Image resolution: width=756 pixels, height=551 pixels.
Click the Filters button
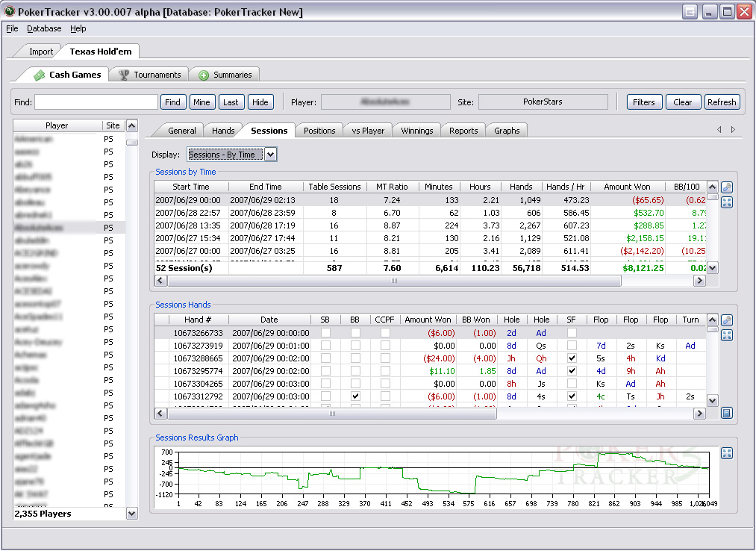(643, 102)
